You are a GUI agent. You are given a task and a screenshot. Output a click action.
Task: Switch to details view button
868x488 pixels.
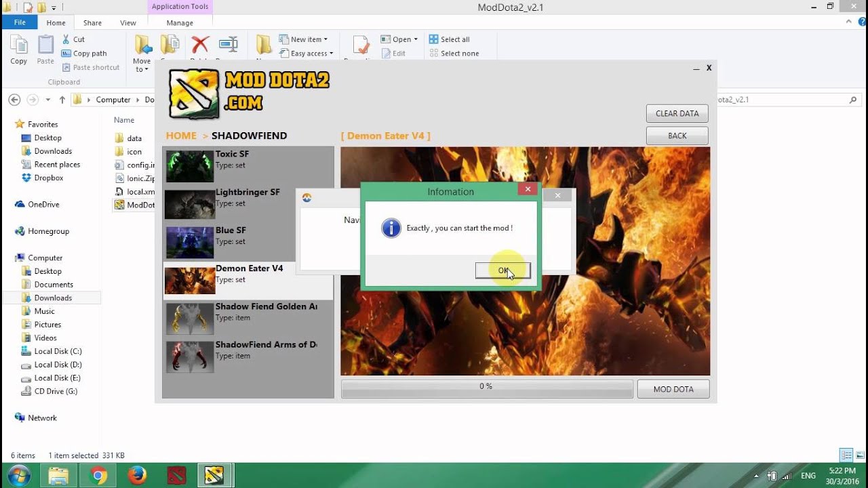pos(846,455)
